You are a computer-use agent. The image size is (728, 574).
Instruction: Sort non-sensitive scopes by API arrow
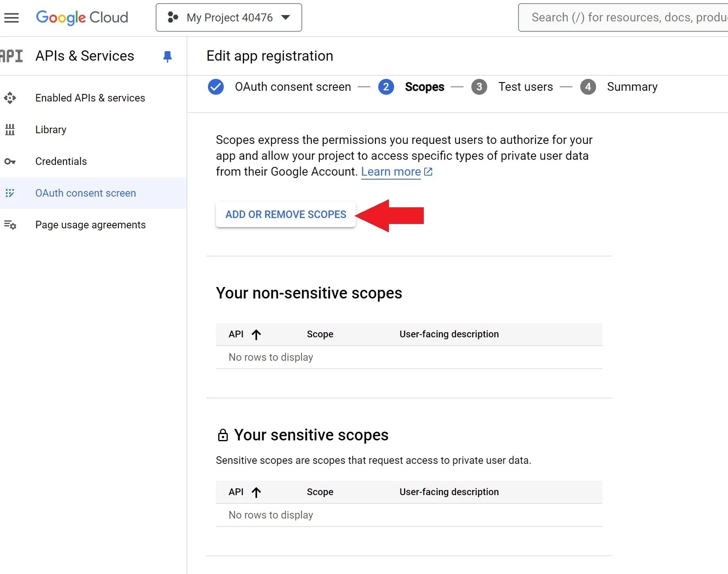click(x=256, y=335)
